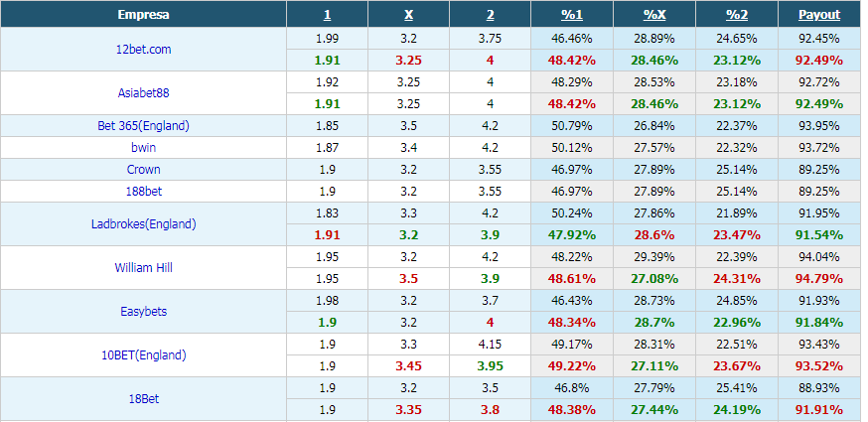The height and width of the screenshot is (422, 868).
Task: Click the Empresa column header
Action: point(143,15)
